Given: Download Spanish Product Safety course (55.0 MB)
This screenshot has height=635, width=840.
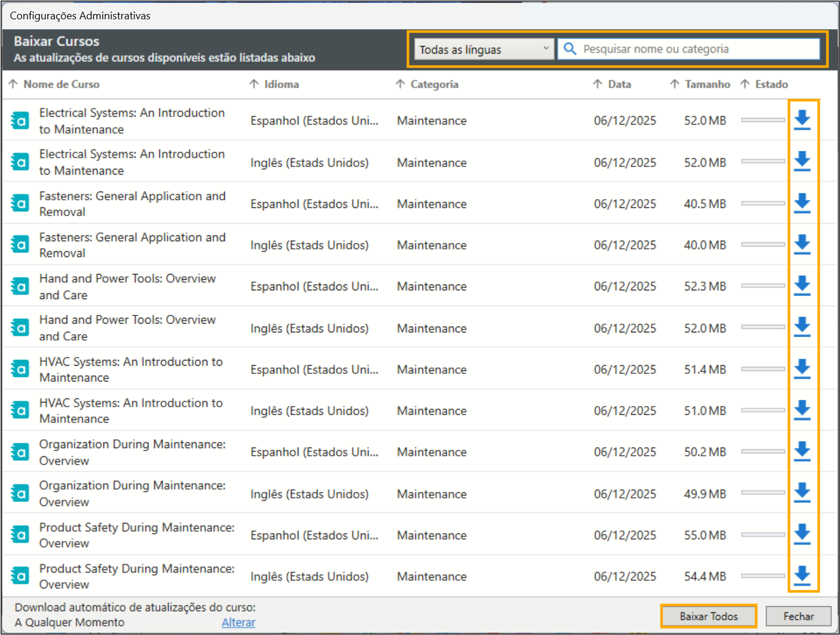Looking at the screenshot, I should (x=802, y=534).
